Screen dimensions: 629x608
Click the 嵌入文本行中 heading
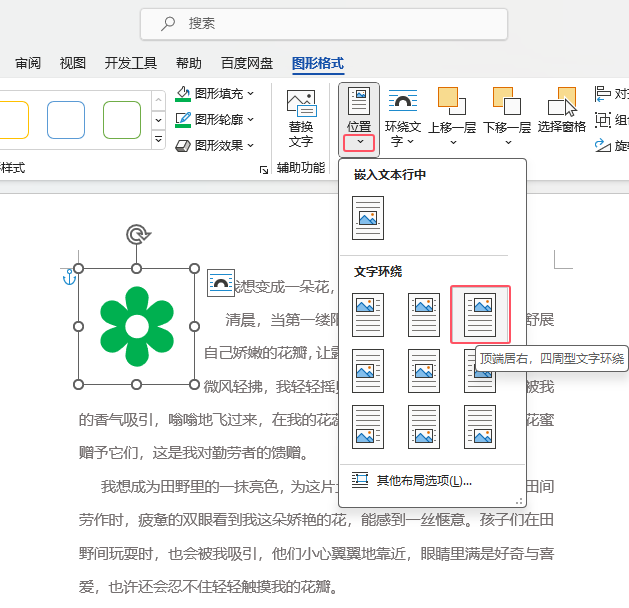(x=390, y=174)
